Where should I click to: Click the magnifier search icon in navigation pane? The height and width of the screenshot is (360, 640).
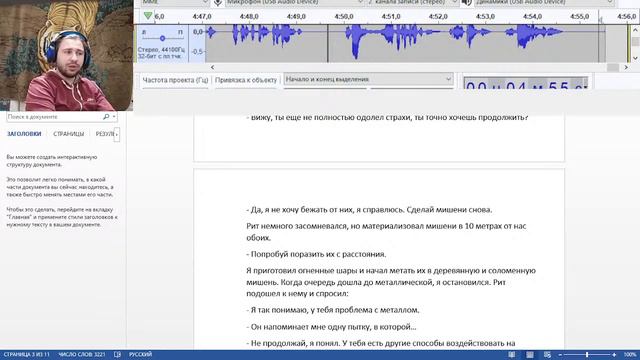point(106,117)
